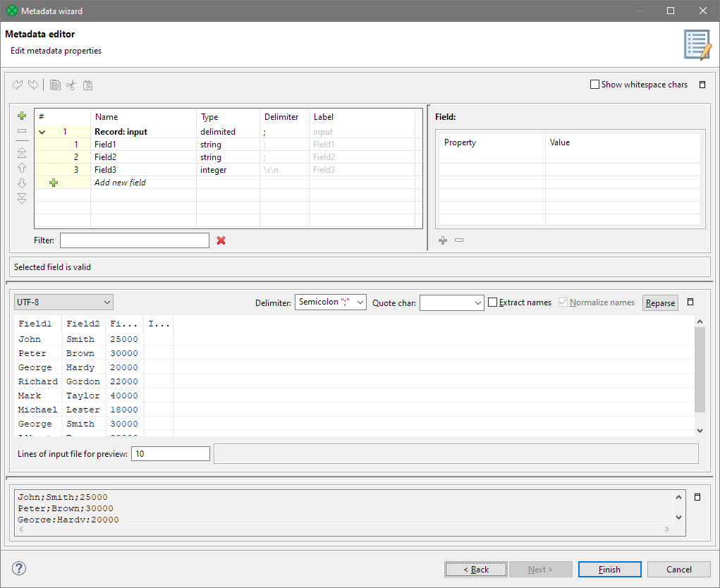720x588 pixels.
Task: Open the Delimiter Semicolon dropdown
Action: point(331,302)
